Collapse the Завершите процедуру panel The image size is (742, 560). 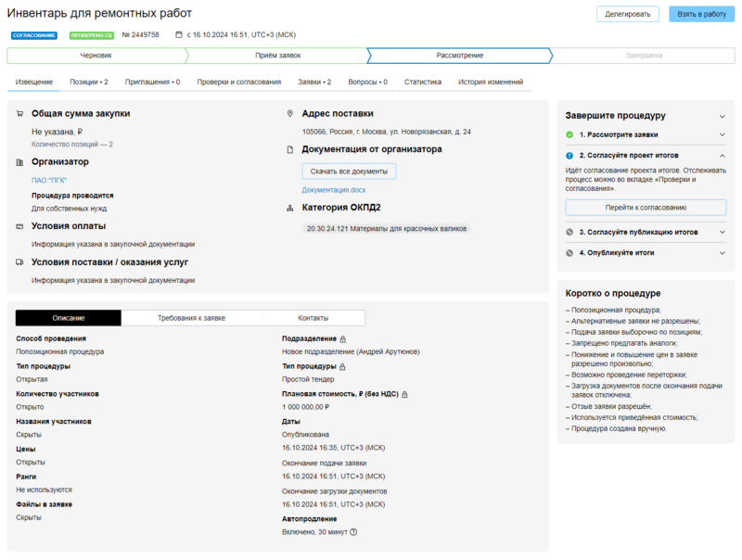[x=722, y=116]
